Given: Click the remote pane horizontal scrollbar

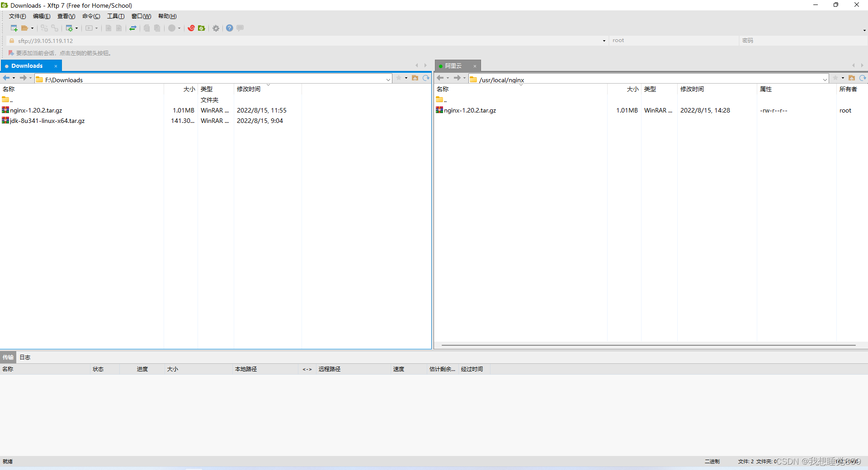Looking at the screenshot, I should tap(646, 345).
